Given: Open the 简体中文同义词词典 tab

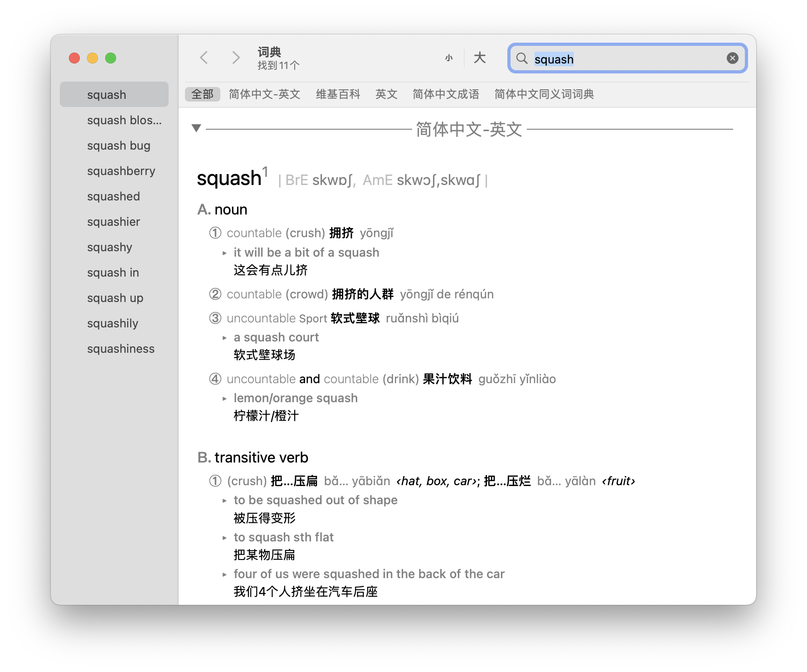Looking at the screenshot, I should pyautogui.click(x=544, y=94).
